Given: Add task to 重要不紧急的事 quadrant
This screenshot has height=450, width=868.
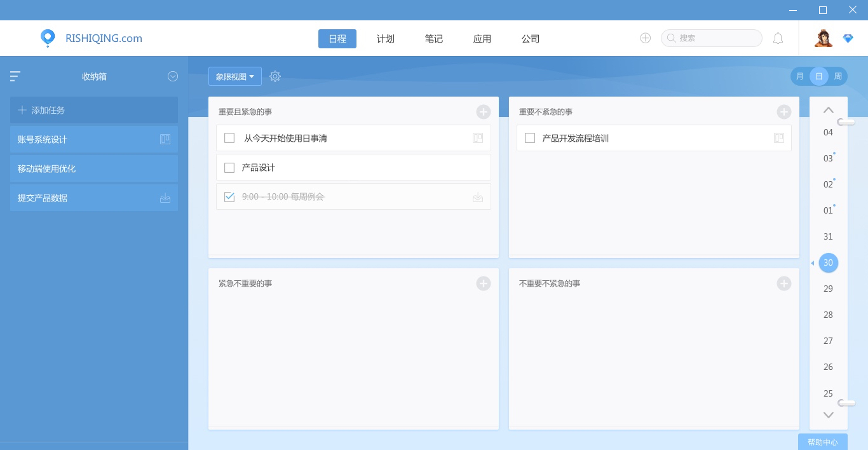Looking at the screenshot, I should pos(784,112).
